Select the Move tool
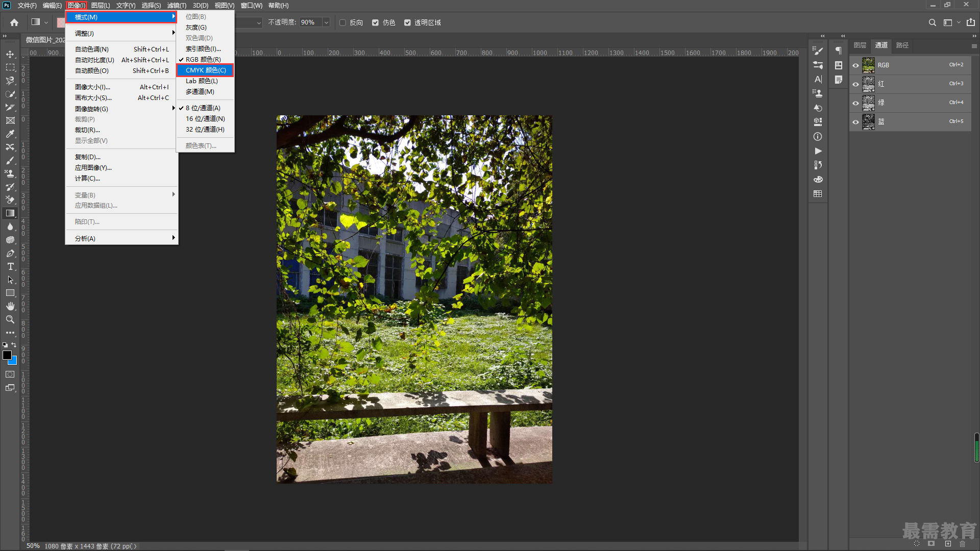 click(x=10, y=54)
